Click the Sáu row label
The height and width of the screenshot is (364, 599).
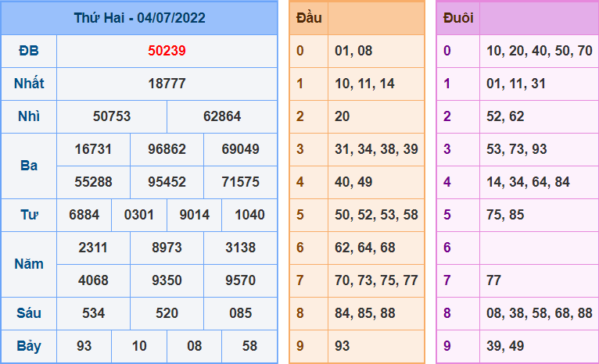pyautogui.click(x=29, y=313)
